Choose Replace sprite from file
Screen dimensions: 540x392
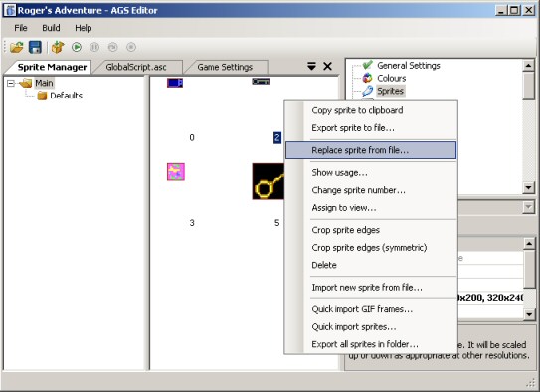pos(371,150)
